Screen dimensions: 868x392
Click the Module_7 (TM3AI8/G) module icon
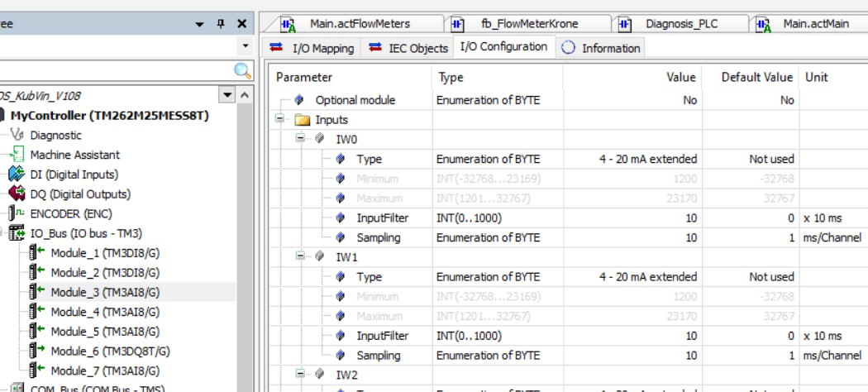(x=37, y=370)
